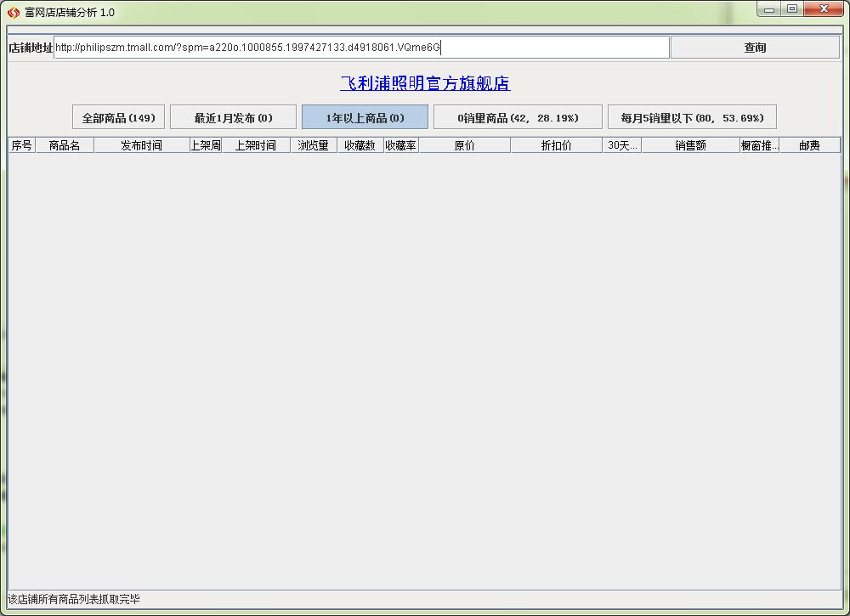Viewport: 850px width, 616px height.
Task: Focus the 店铺地址 URL input field
Action: coord(361,48)
